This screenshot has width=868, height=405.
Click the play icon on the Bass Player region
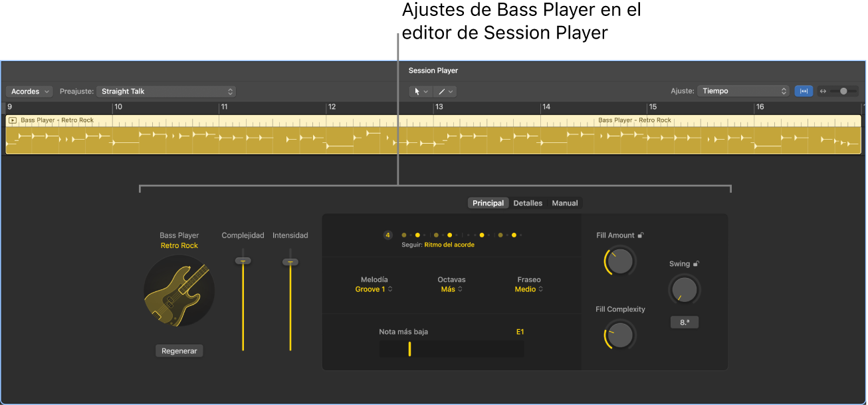[x=12, y=120]
